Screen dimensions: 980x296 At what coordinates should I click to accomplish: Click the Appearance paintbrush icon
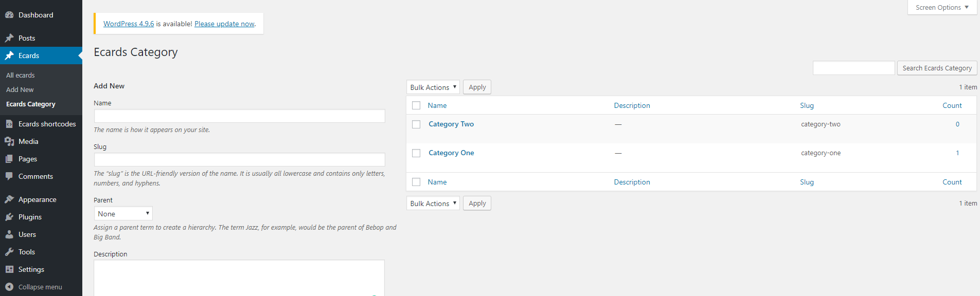(x=9, y=199)
